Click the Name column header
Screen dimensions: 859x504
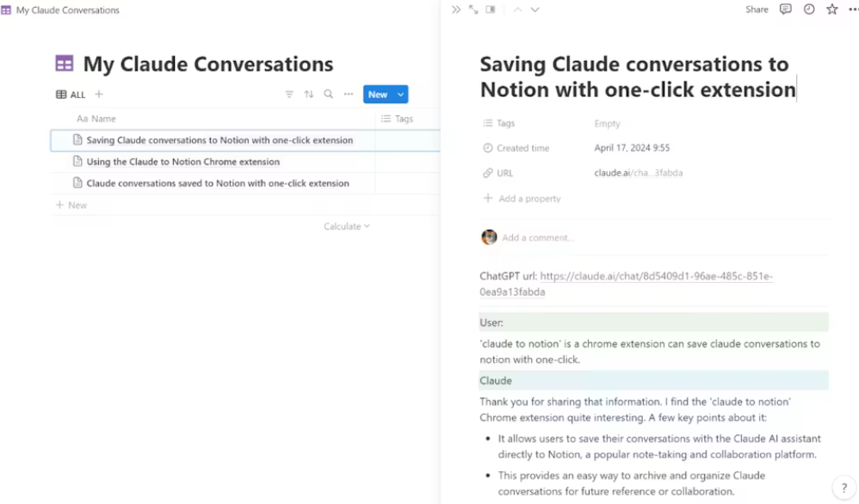click(x=96, y=119)
